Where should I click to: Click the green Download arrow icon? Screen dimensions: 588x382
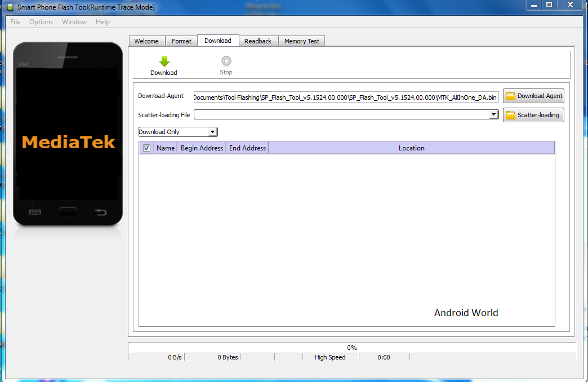point(164,61)
